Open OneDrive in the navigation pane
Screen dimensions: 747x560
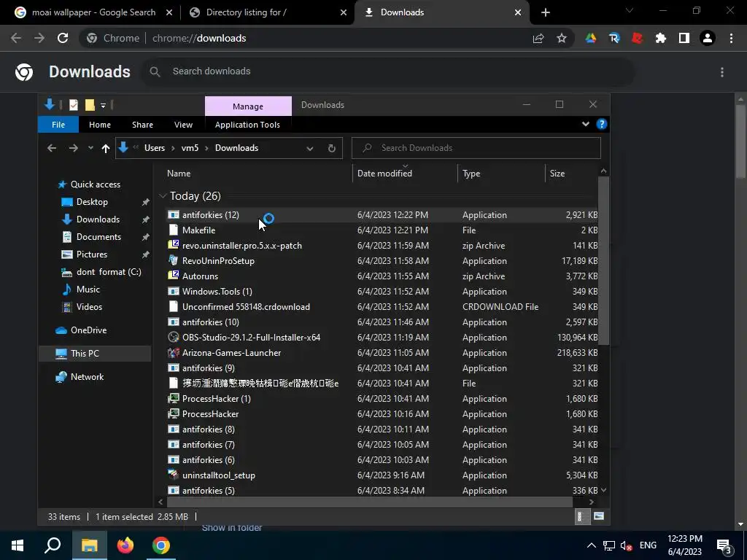coord(88,330)
